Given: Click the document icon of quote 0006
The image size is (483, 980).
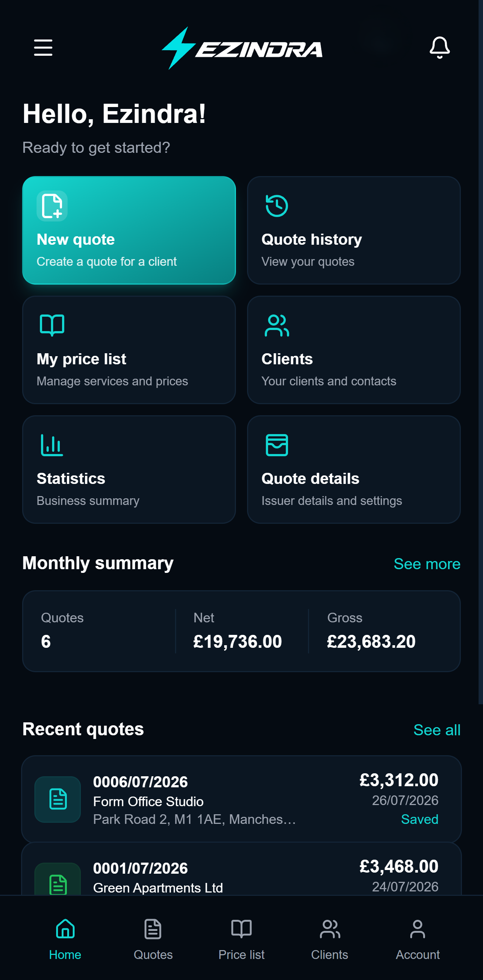Looking at the screenshot, I should [x=58, y=799].
